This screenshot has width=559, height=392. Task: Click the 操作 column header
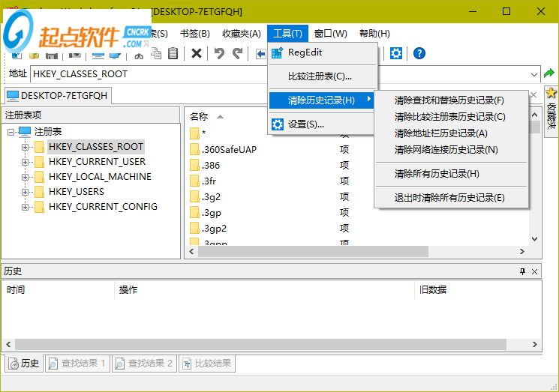click(264, 290)
